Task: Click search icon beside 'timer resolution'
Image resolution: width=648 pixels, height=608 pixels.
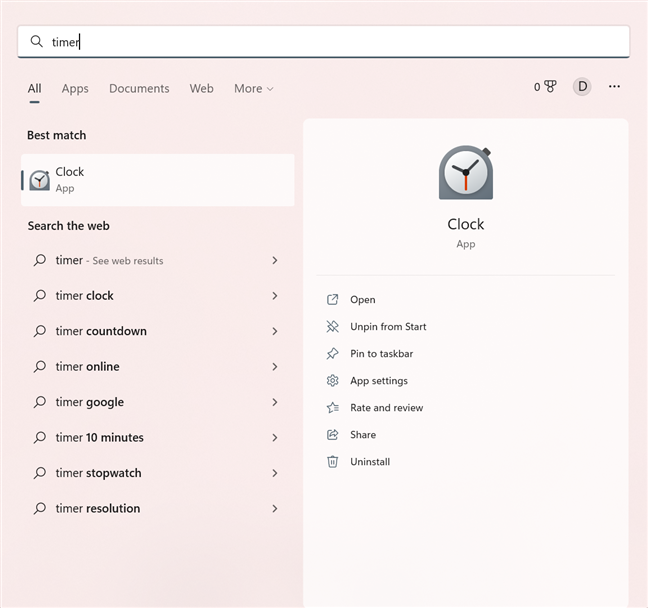Action: coord(40,508)
